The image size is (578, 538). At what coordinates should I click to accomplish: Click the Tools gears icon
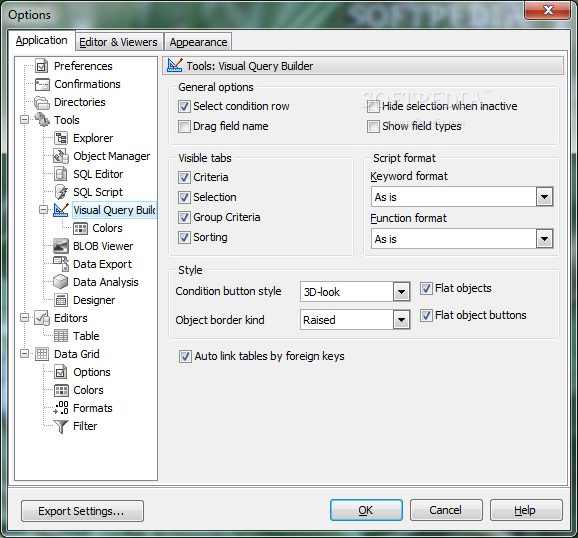42,120
